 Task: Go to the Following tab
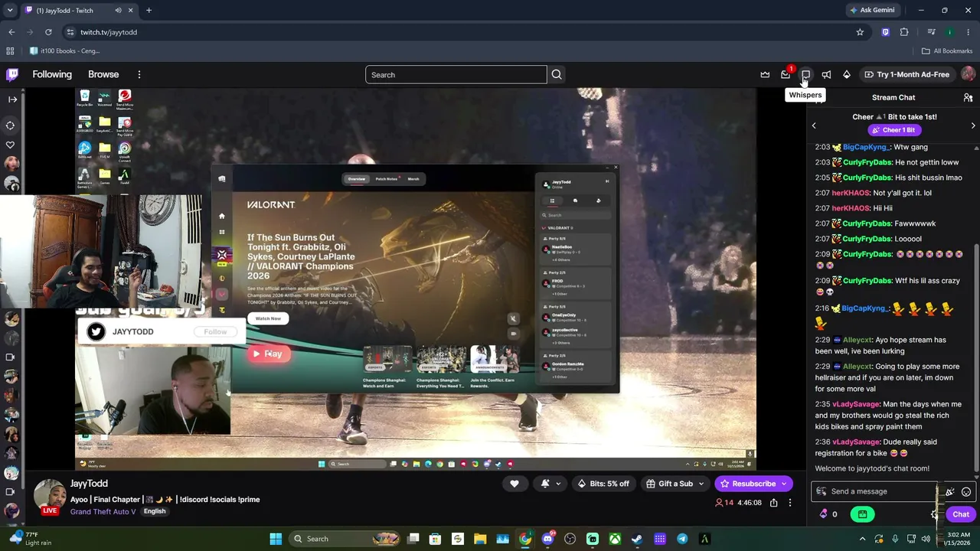(52, 74)
